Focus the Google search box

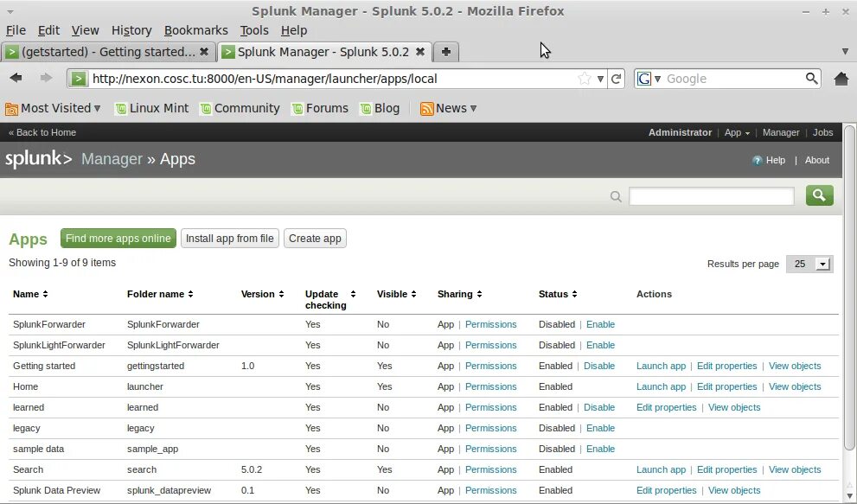pos(733,79)
